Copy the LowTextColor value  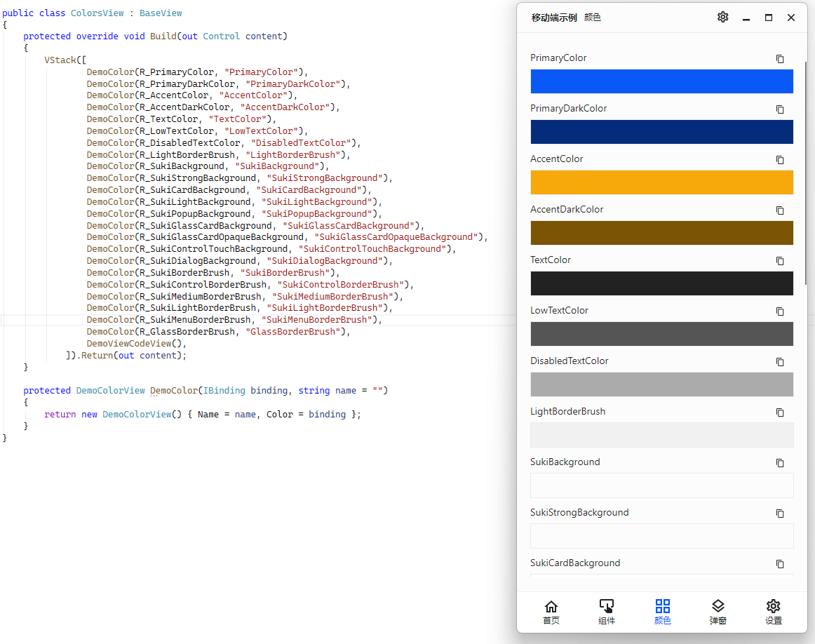tap(780, 311)
